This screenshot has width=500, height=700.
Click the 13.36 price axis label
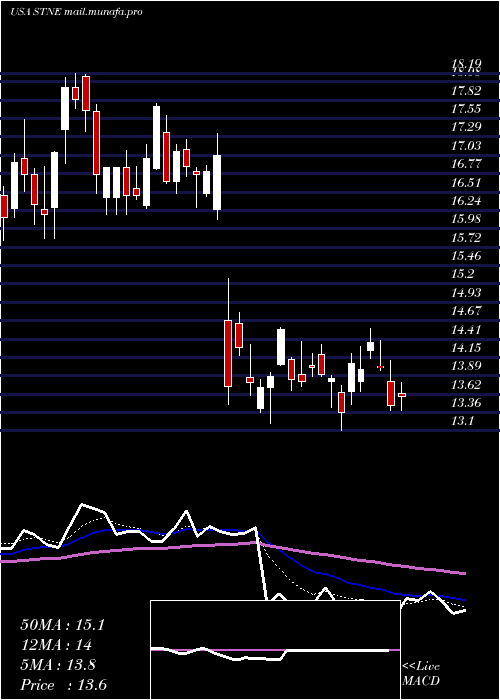(x=466, y=403)
